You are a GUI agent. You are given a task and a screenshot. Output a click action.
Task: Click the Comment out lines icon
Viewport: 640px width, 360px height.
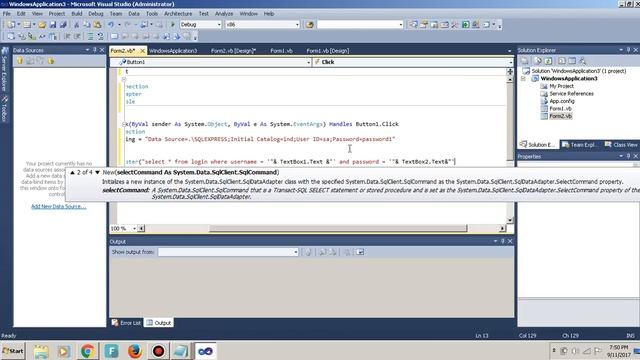coord(90,36)
